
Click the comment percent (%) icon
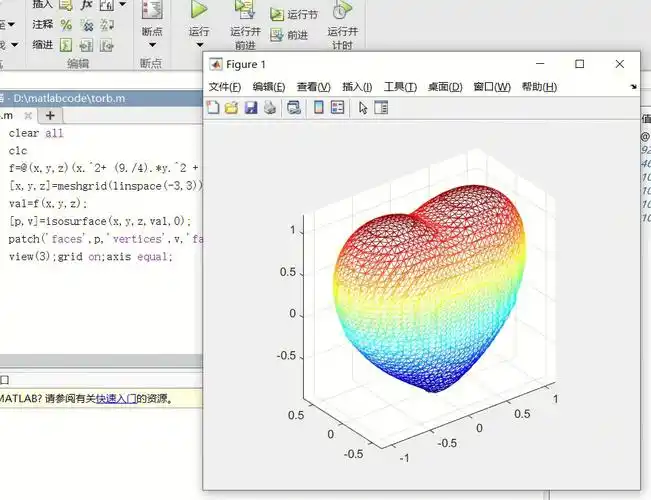66,25
